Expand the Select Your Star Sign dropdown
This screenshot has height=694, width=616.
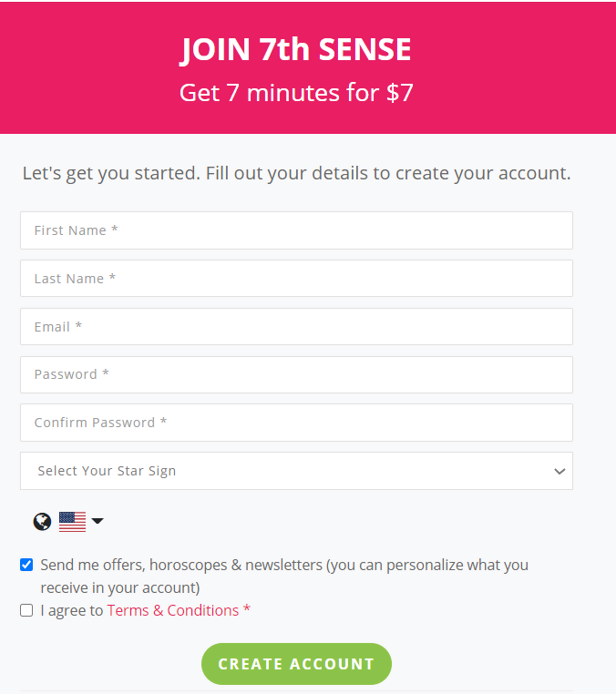(x=296, y=471)
